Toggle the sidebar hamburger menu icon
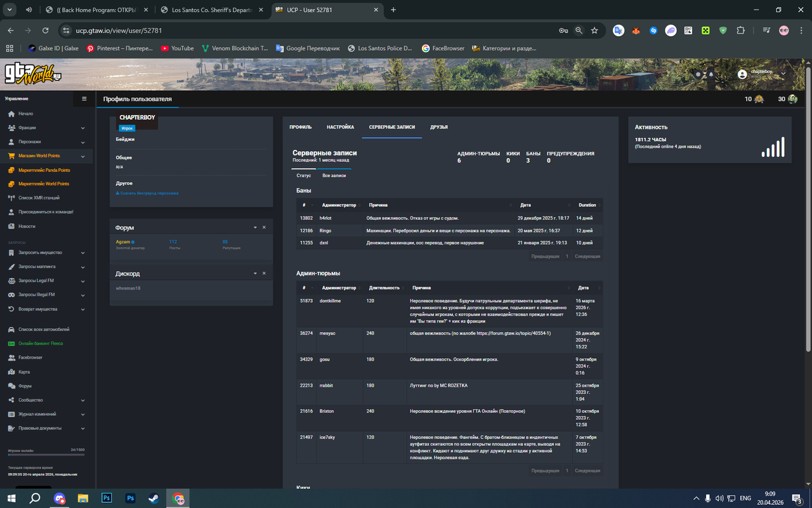Screen dimensions: 812x508 tap(84, 99)
